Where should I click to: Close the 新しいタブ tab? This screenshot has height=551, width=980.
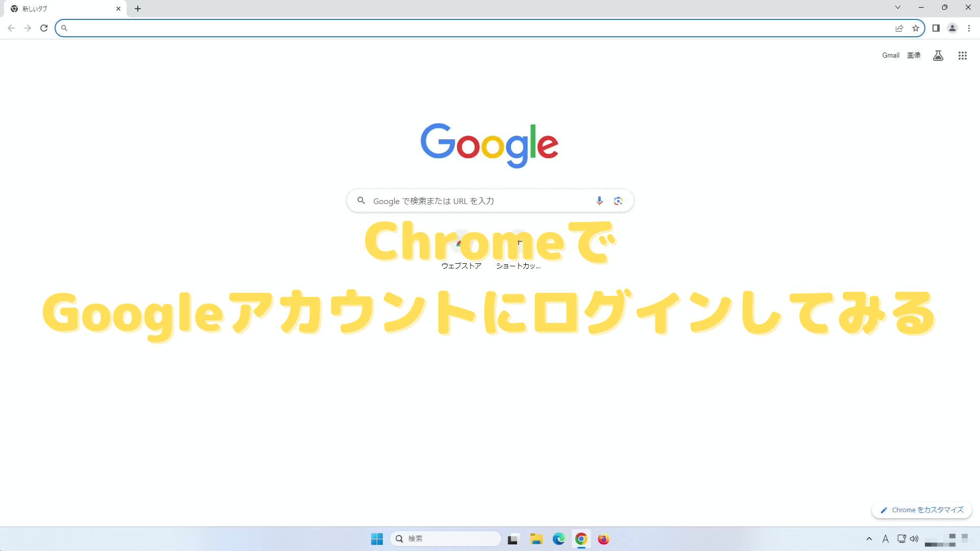point(118,9)
